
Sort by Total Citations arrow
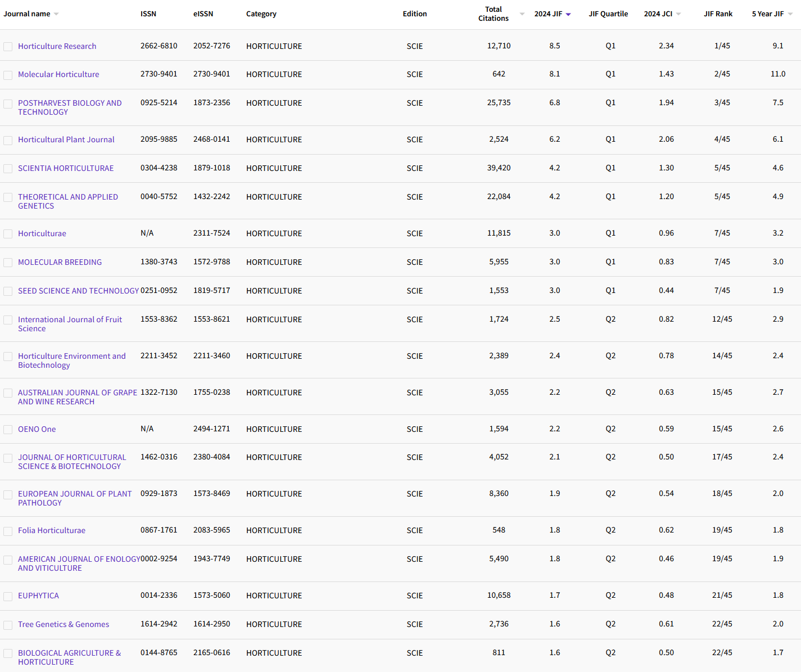[522, 14]
